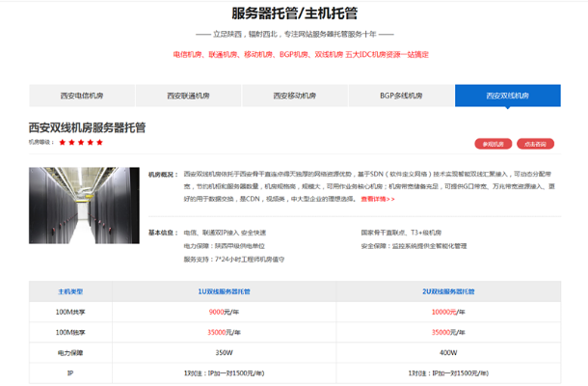The width and height of the screenshot is (588, 386).
Task: Click the 9000元/年 price cell
Action: pos(224,312)
